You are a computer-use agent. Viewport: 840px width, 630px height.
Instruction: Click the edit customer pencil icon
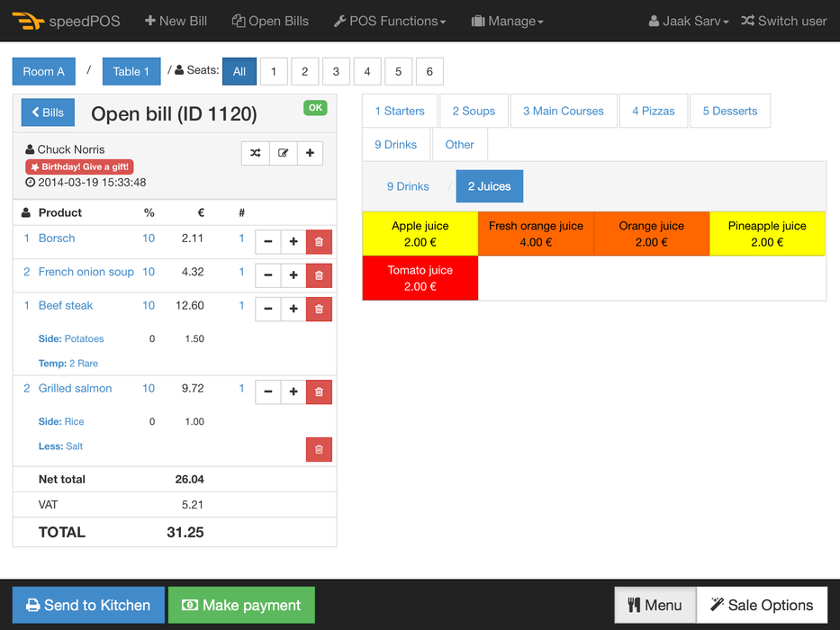283,153
